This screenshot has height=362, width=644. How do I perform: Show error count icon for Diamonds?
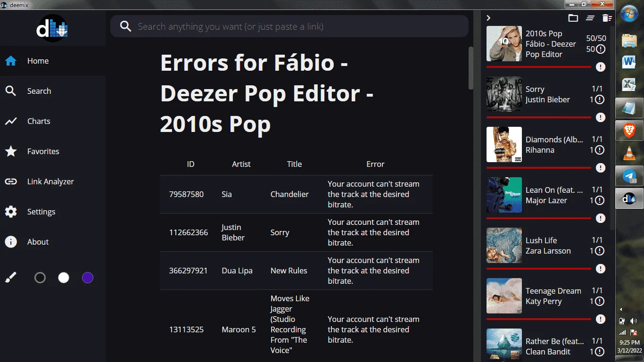pyautogui.click(x=599, y=150)
